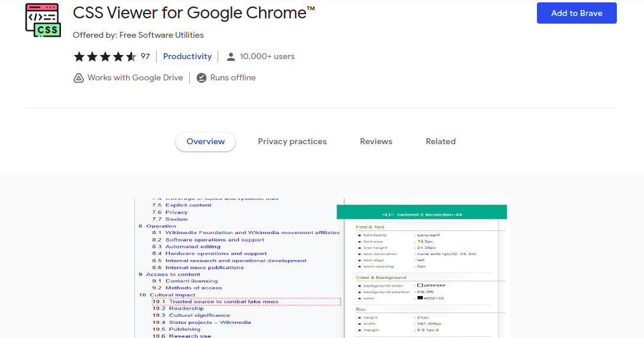This screenshot has height=338, width=644.
Task: Click '8.6 Internal news publications' entry
Action: [198, 268]
